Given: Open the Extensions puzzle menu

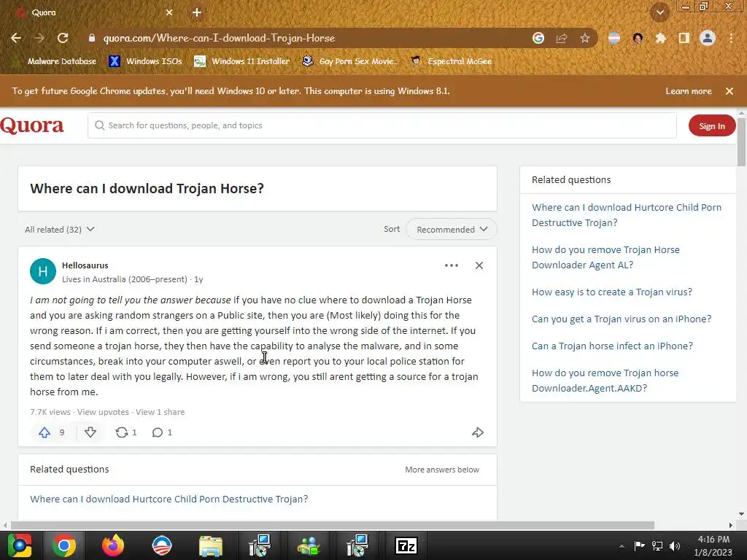Looking at the screenshot, I should 660,38.
